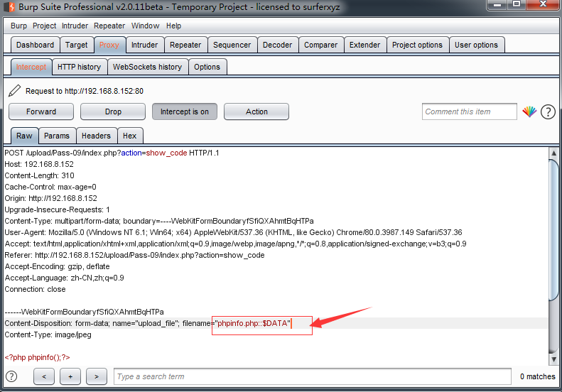Viewport: 562px width, 392px height.
Task: Click the Content-Type: image/jpeg line
Action: point(48,334)
